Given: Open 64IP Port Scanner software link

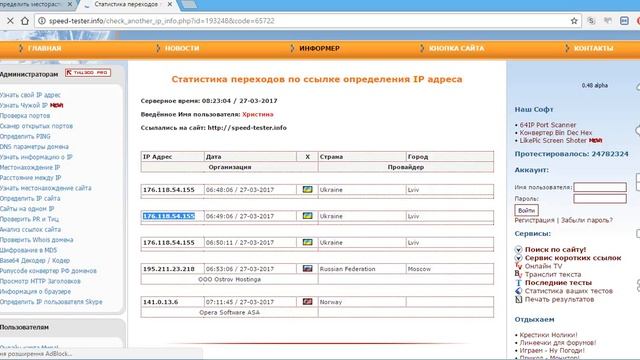Looking at the screenshot, I should 548,125.
